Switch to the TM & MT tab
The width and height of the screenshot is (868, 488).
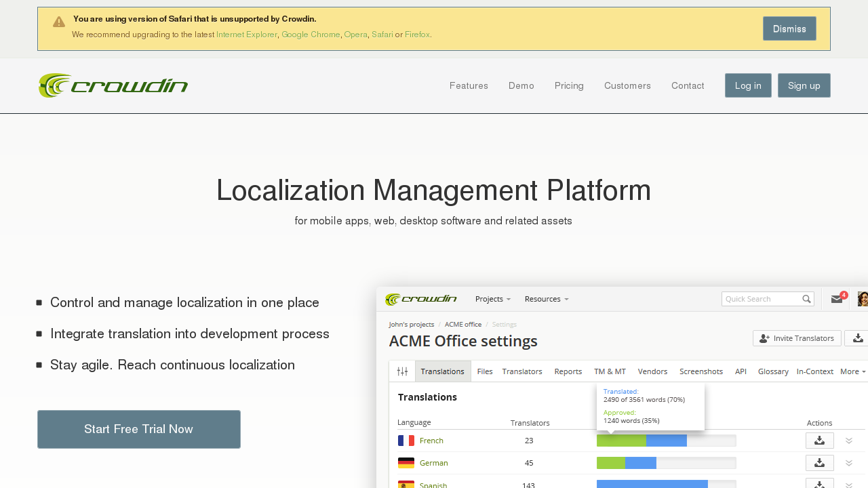point(610,371)
